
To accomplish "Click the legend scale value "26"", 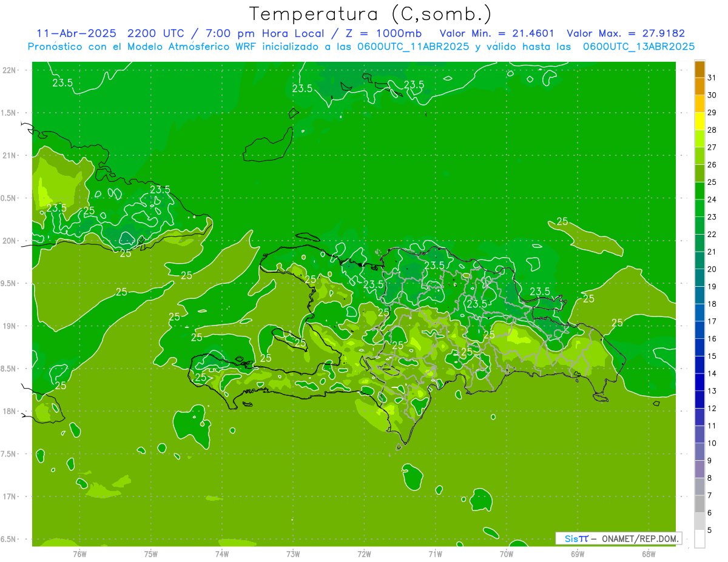I will point(712,164).
